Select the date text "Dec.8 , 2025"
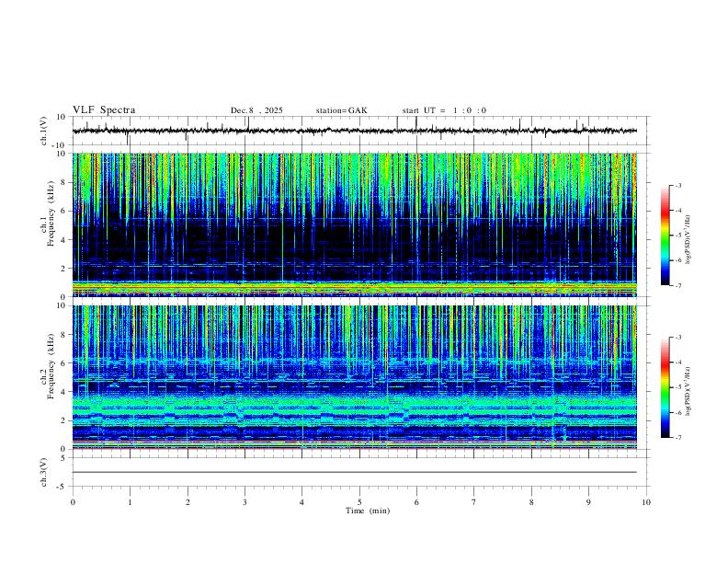The width and height of the screenshot is (728, 563). point(256,110)
